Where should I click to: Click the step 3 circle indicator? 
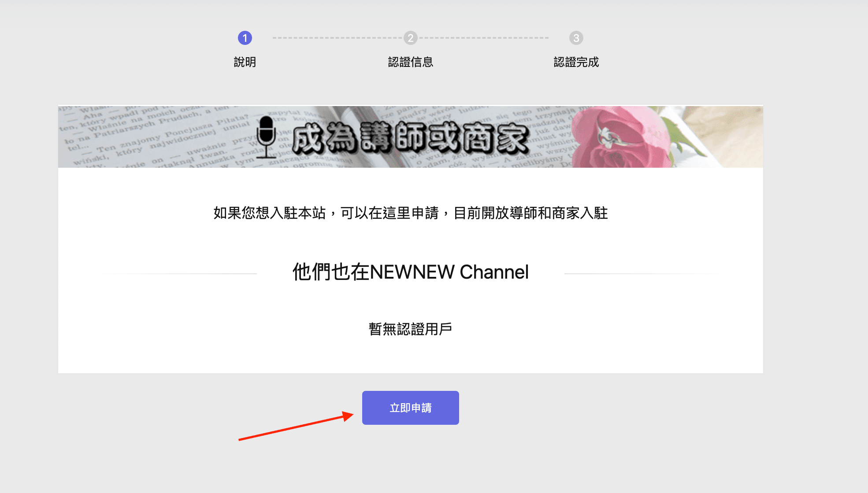(576, 38)
